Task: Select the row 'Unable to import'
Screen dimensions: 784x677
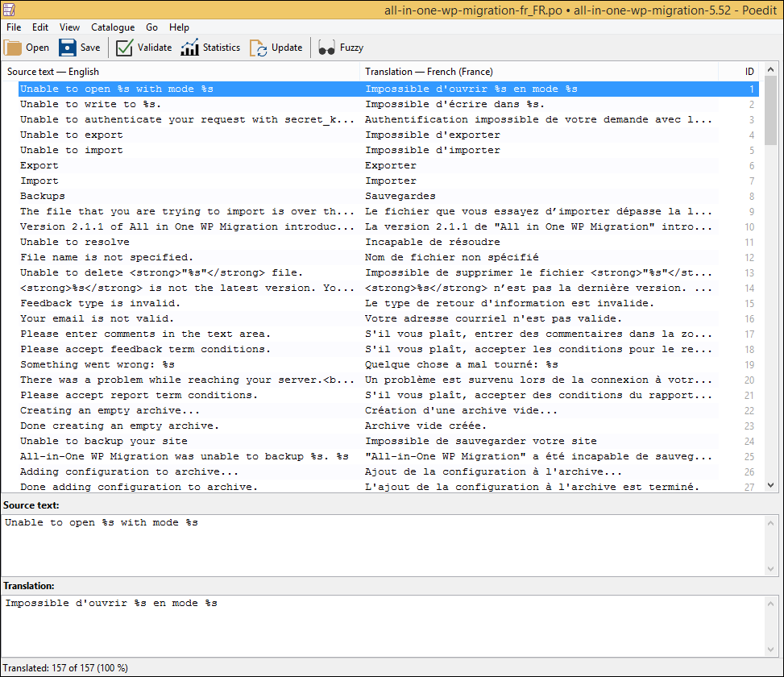Action: pos(388,151)
